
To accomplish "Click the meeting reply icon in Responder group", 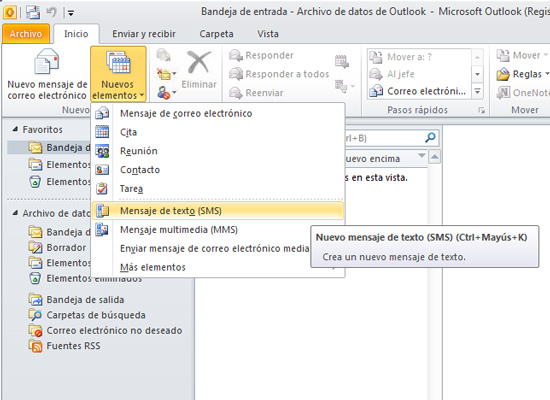I will [x=341, y=61].
